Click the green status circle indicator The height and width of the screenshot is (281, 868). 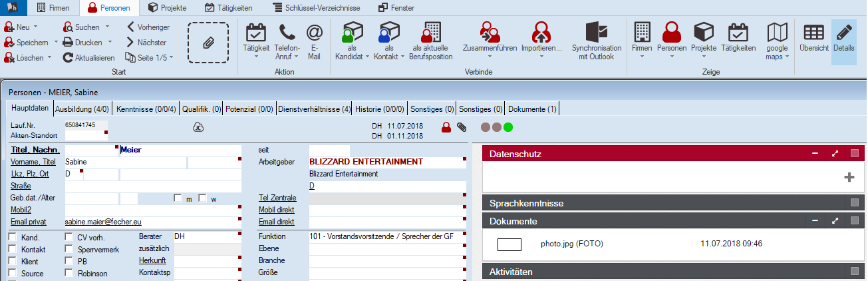click(x=509, y=127)
